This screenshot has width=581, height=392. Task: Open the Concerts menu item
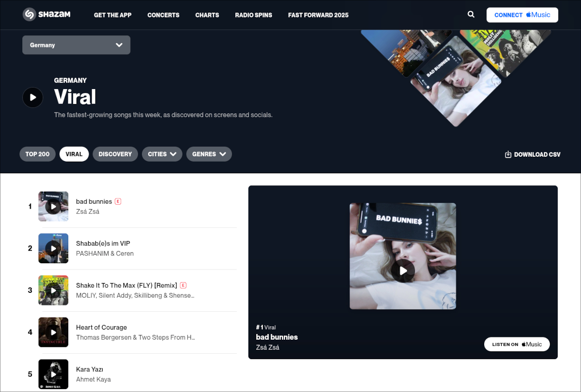coord(163,15)
